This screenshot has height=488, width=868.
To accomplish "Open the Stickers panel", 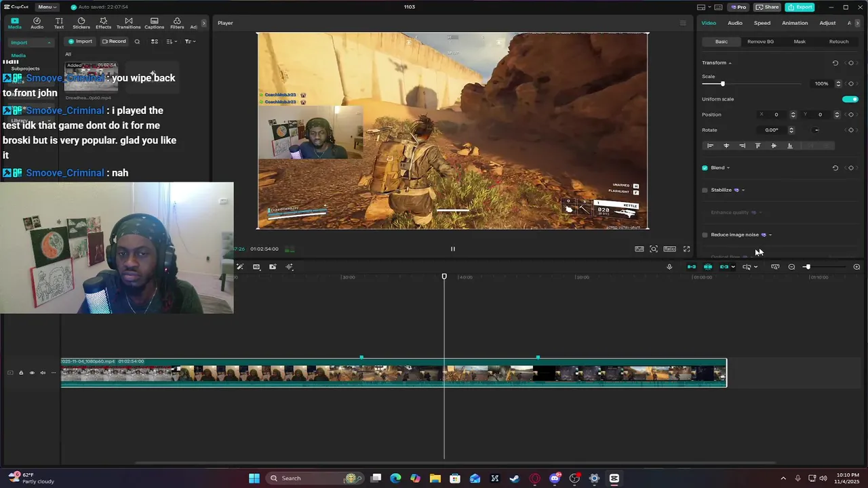I will click(81, 23).
